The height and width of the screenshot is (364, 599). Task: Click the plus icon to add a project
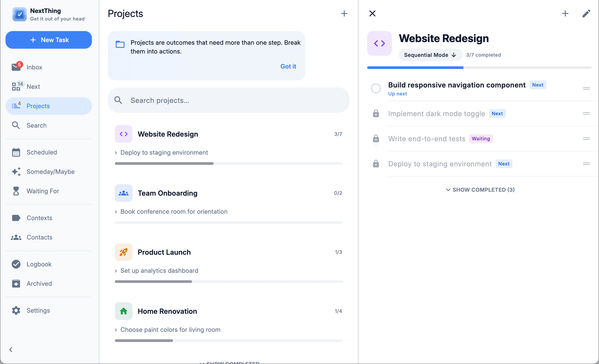click(x=344, y=13)
